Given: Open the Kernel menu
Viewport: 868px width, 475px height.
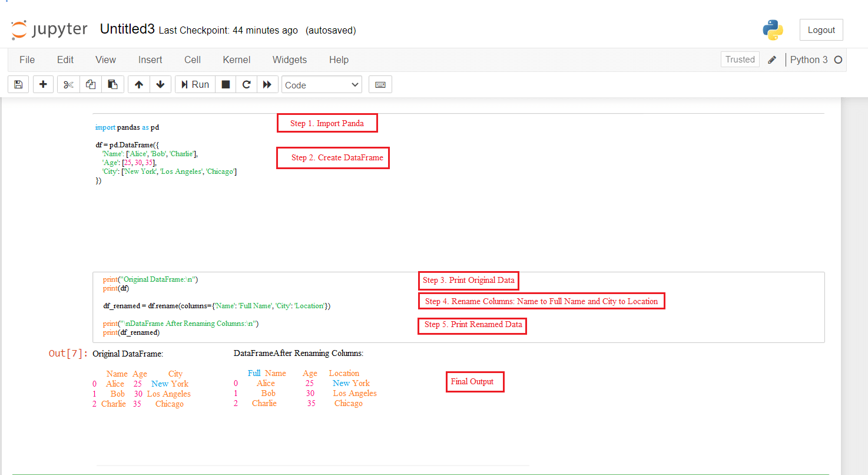Looking at the screenshot, I should (x=236, y=60).
